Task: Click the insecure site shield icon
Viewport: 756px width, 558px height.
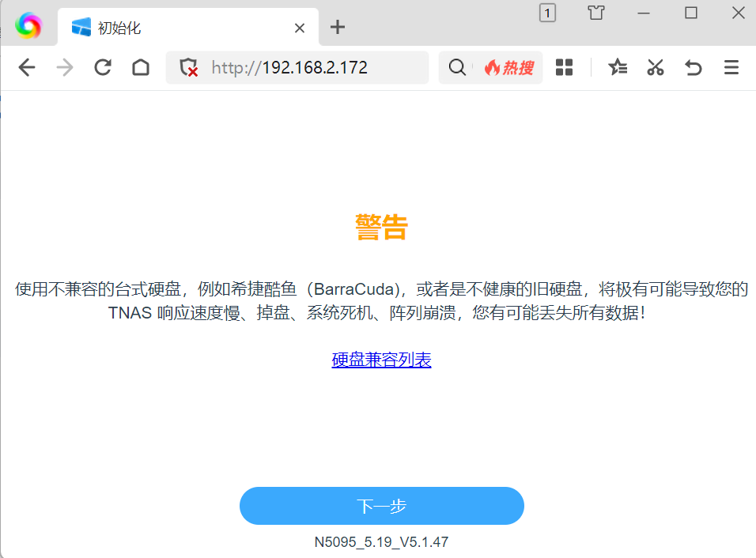Action: pos(188,68)
